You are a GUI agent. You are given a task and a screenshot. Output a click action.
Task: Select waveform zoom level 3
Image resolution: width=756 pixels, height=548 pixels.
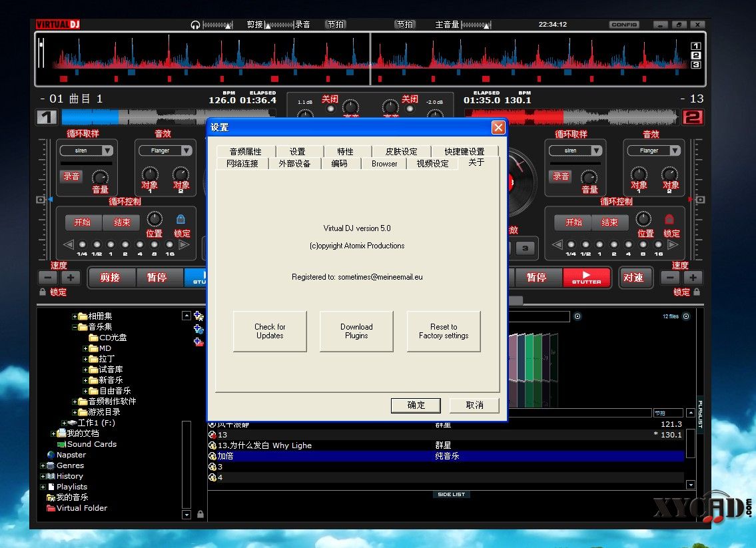(x=696, y=65)
